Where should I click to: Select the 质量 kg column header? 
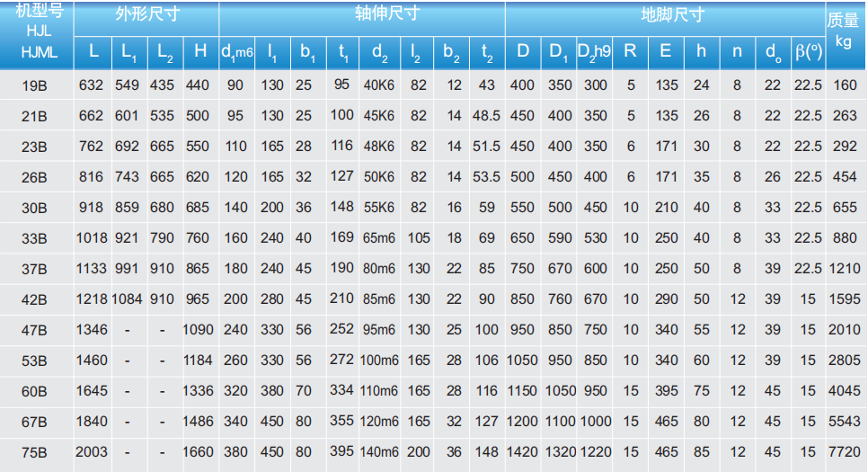(x=844, y=31)
